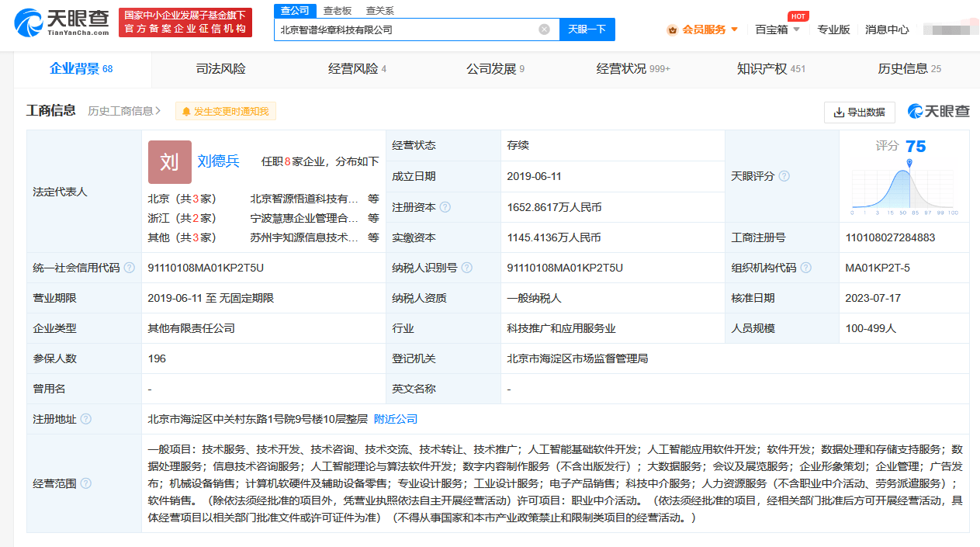Click help icon next to 组织机构代码

805,268
